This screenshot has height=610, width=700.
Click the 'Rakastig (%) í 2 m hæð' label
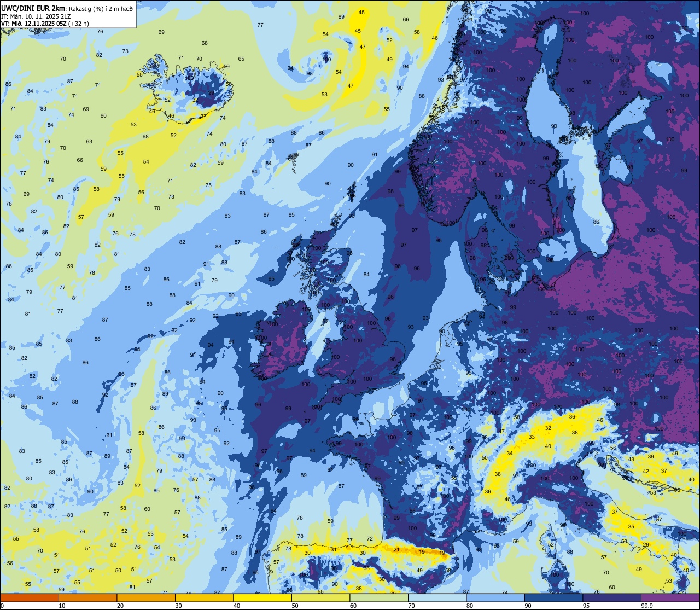point(101,8)
